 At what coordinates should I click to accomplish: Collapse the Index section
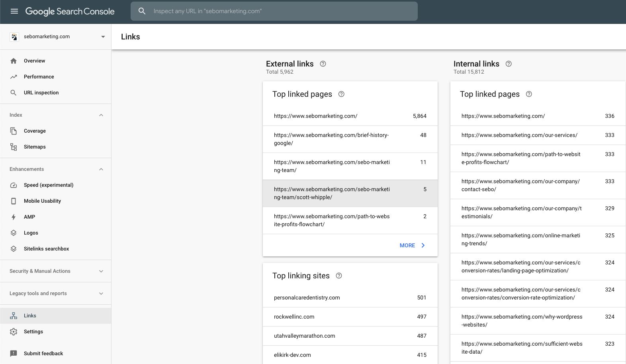click(x=101, y=115)
